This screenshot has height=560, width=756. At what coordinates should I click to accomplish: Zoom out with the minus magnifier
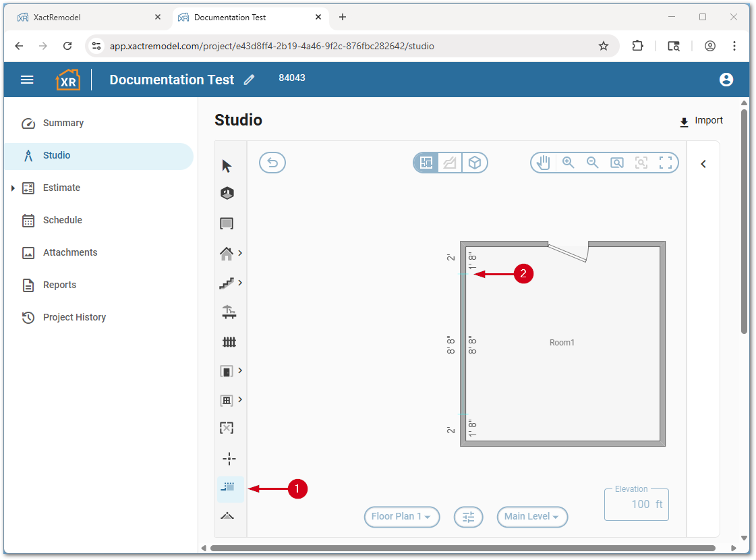[593, 163]
